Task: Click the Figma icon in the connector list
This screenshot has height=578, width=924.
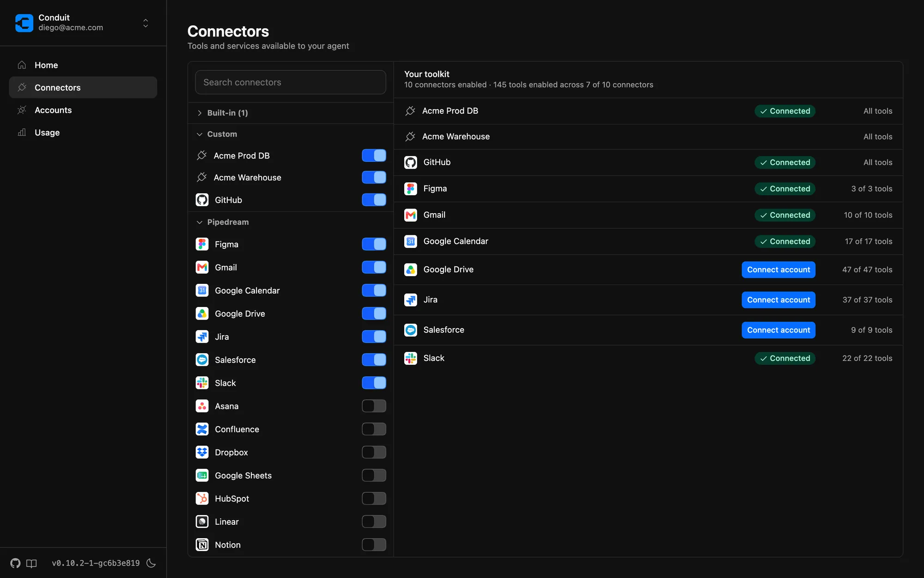Action: 202,244
